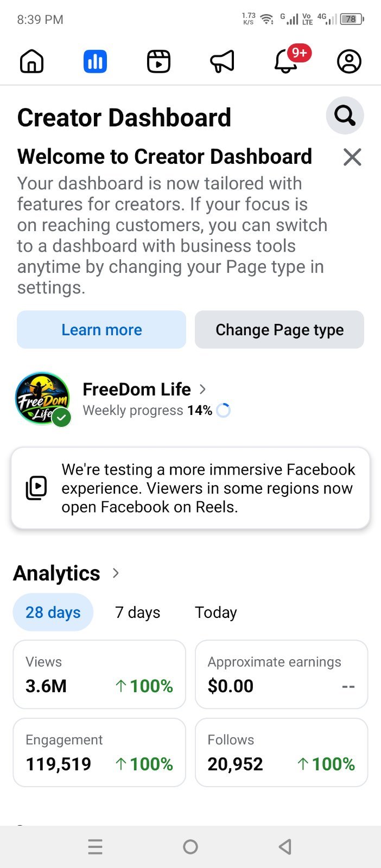This screenshot has height=868, width=381.
Task: Open the weekly progress 14% ring
Action: point(223,411)
